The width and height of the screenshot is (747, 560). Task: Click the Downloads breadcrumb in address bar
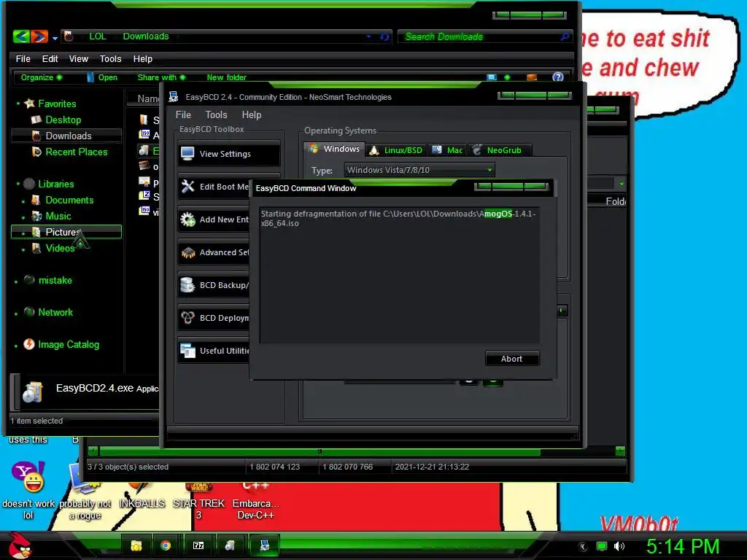click(x=146, y=36)
